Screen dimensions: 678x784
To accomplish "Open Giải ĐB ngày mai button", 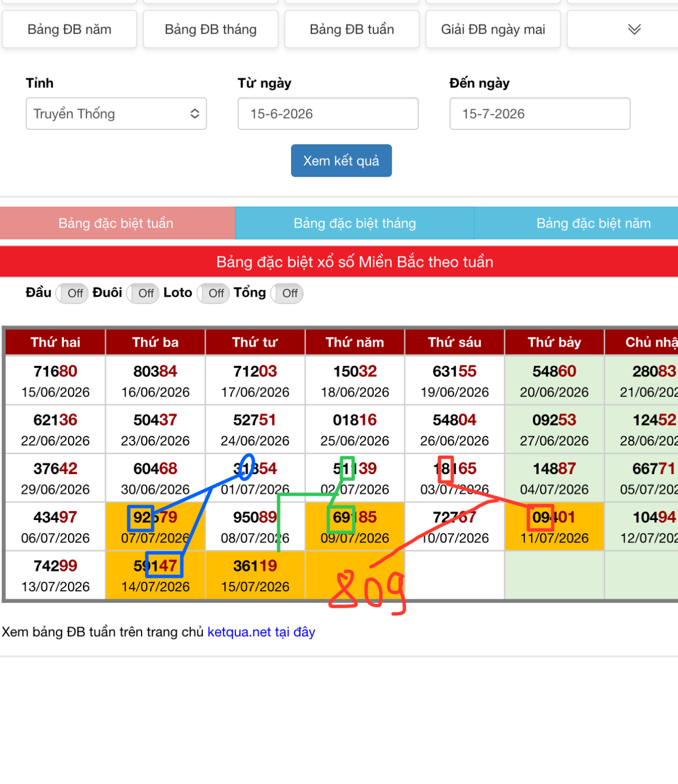I will [x=493, y=30].
